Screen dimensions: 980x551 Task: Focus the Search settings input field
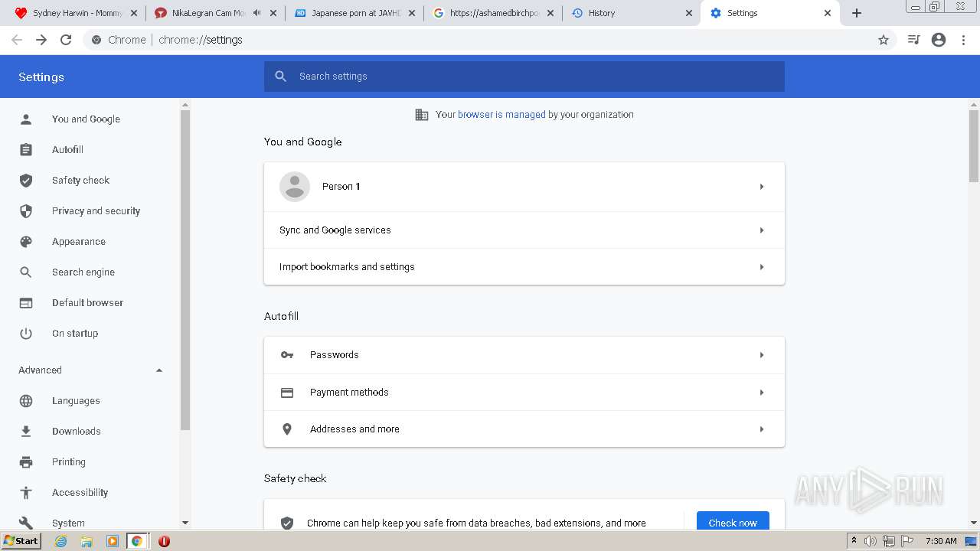524,77
